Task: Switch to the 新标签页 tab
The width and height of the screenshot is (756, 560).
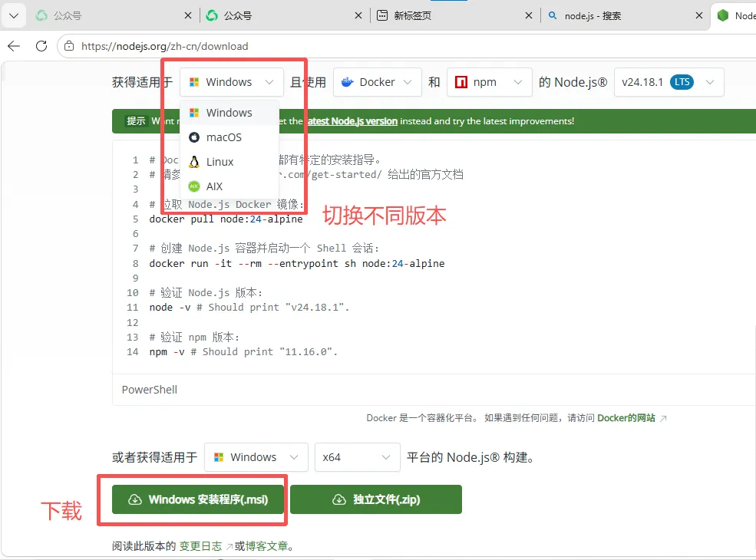Action: [454, 16]
